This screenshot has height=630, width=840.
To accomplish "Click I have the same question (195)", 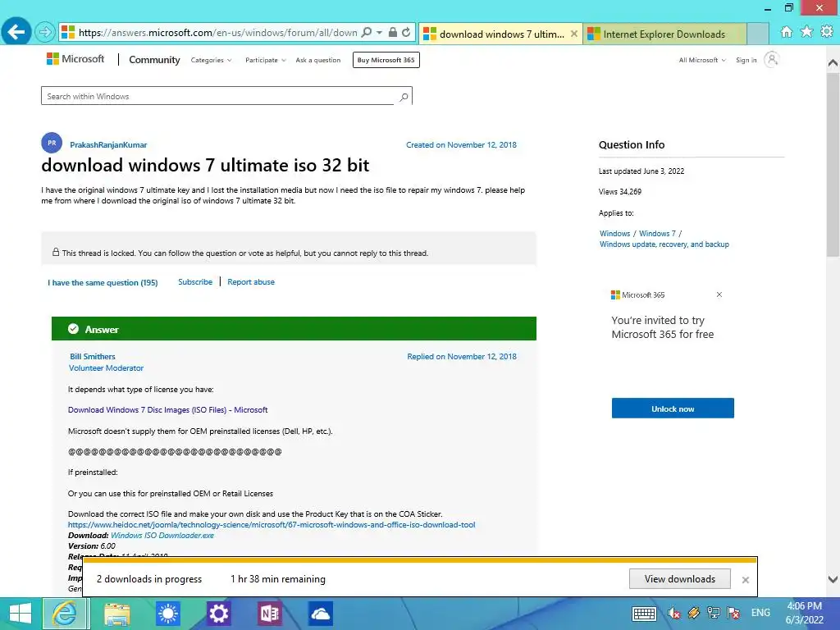I will pyautogui.click(x=103, y=282).
